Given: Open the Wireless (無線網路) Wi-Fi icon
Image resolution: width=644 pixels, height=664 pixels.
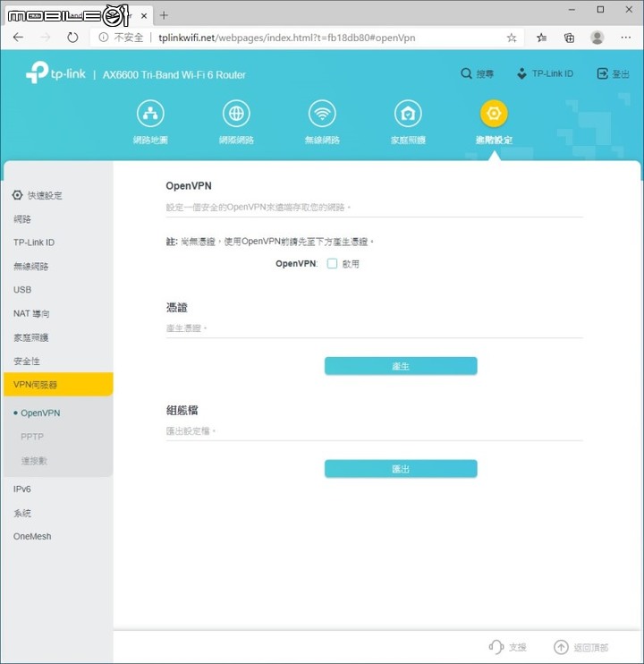Looking at the screenshot, I should tap(322, 114).
